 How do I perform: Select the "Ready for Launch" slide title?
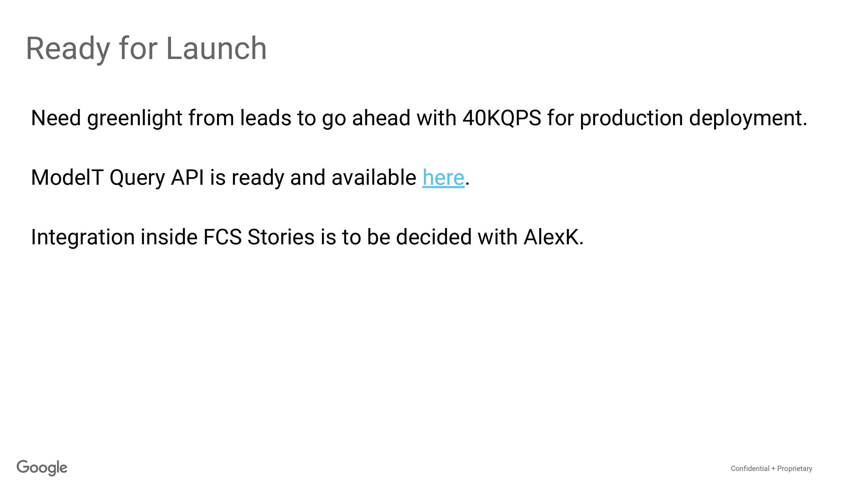click(146, 49)
